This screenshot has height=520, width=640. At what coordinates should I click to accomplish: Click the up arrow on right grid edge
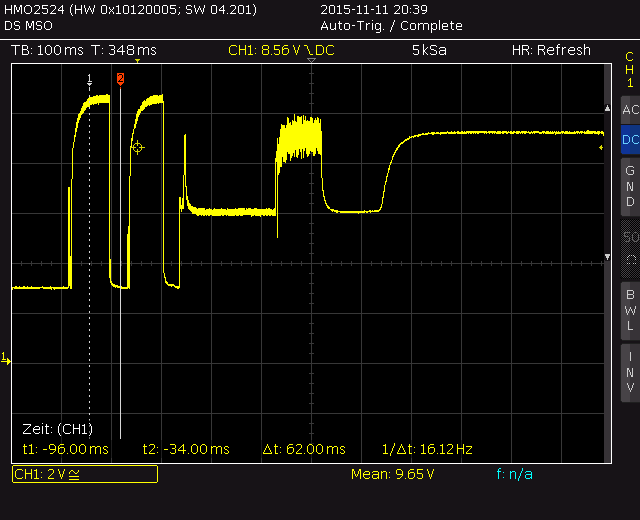pos(607,108)
